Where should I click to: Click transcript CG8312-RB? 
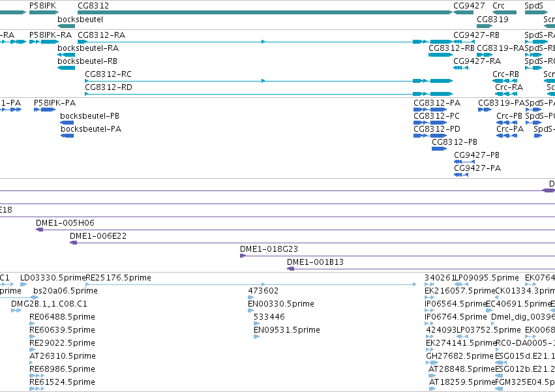(441, 55)
